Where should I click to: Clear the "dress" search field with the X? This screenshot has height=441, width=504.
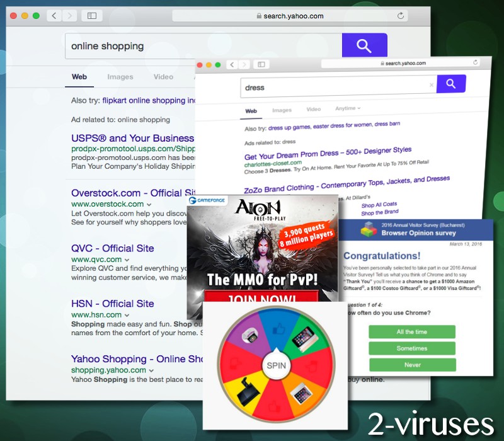pyautogui.click(x=432, y=84)
